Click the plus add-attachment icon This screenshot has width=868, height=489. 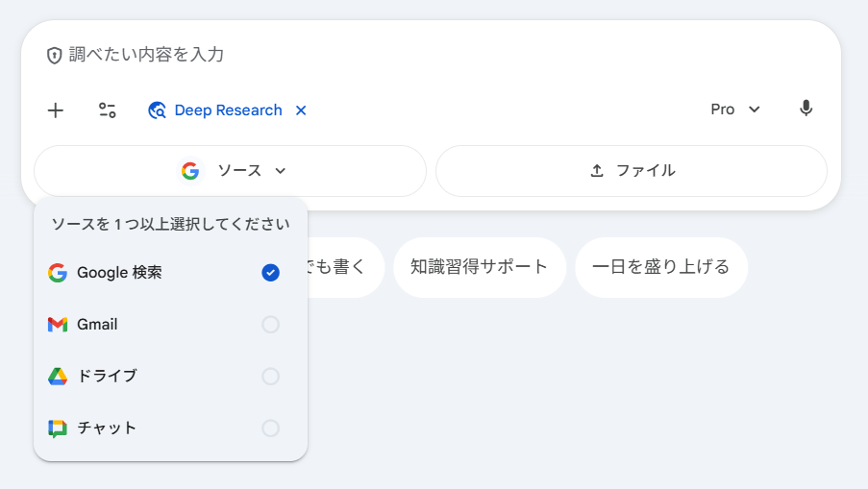point(56,110)
